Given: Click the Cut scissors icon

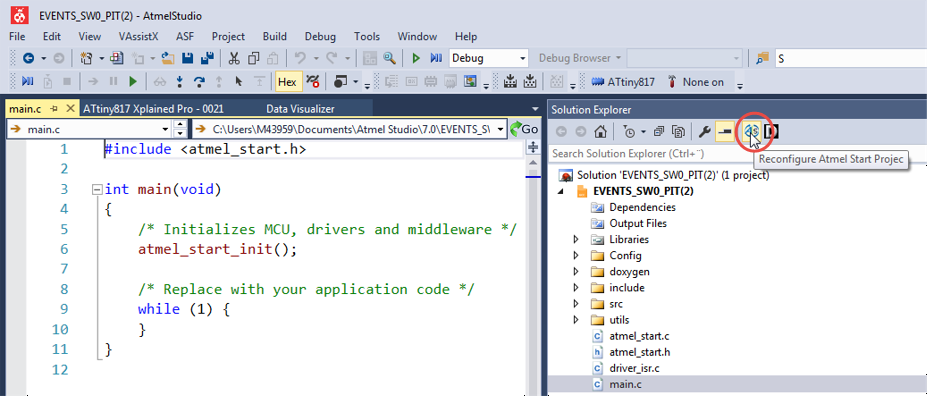Looking at the screenshot, I should coord(234,58).
